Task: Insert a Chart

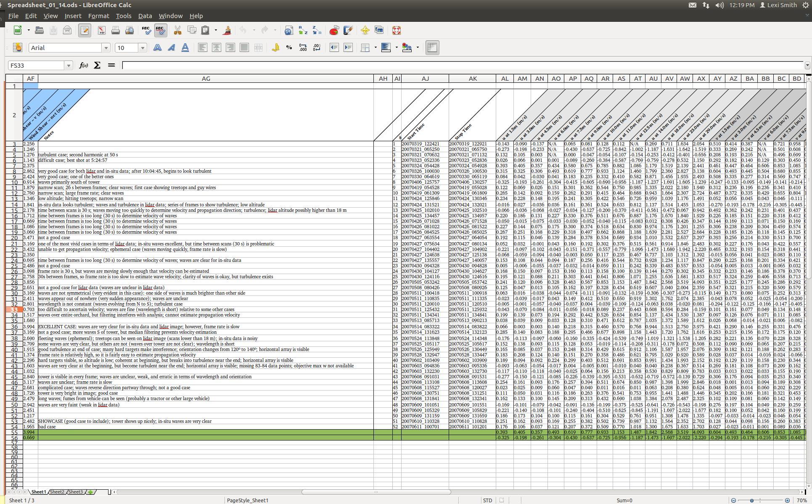Action: point(334,30)
